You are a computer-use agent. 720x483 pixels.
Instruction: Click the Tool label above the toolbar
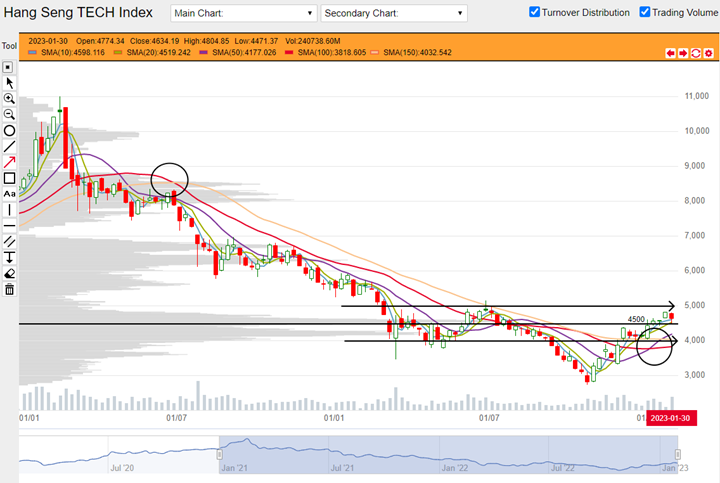tap(9, 46)
